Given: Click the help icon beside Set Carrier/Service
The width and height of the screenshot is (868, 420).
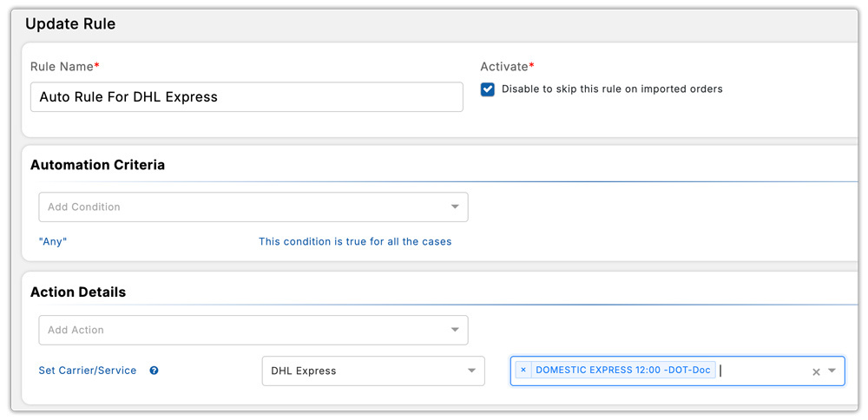Looking at the screenshot, I should pos(154,371).
